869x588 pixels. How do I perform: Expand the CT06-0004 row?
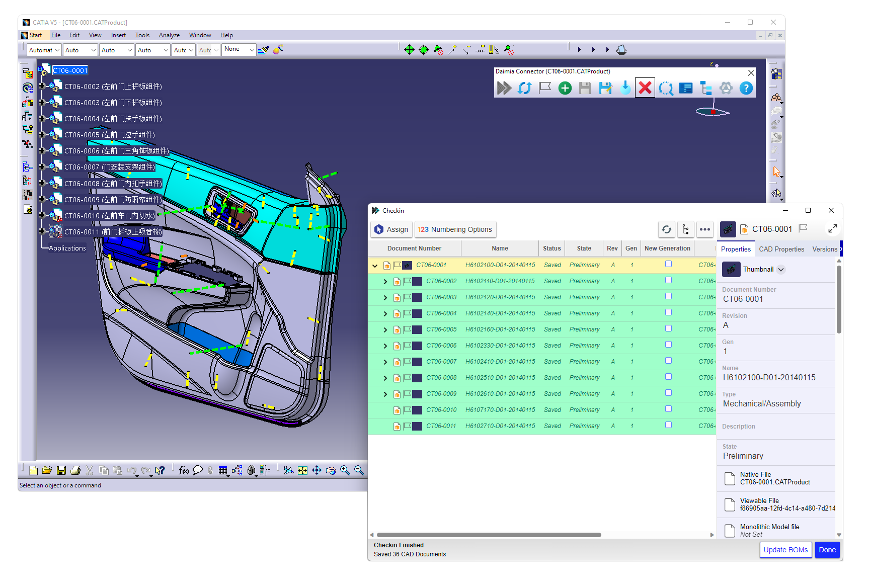click(x=385, y=313)
